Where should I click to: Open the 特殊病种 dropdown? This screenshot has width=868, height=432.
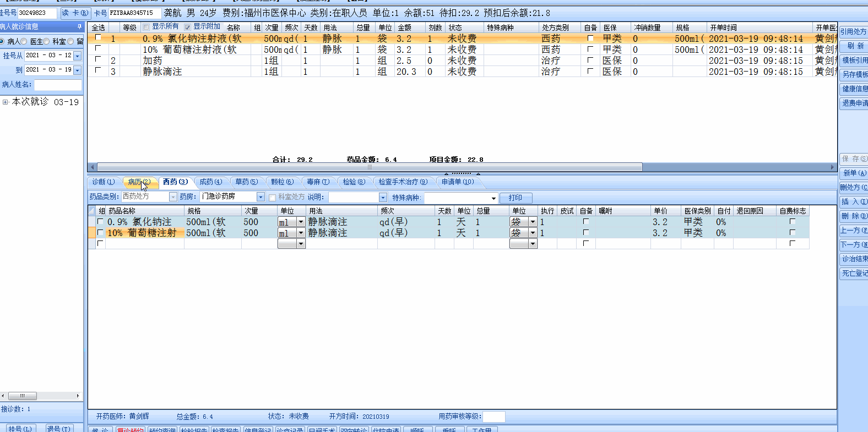pos(493,198)
